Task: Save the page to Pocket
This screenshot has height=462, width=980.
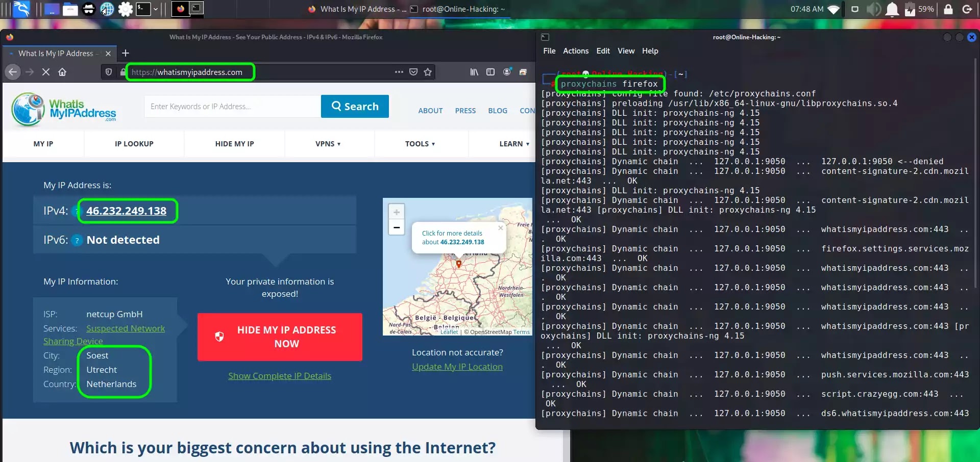Action: (x=413, y=72)
